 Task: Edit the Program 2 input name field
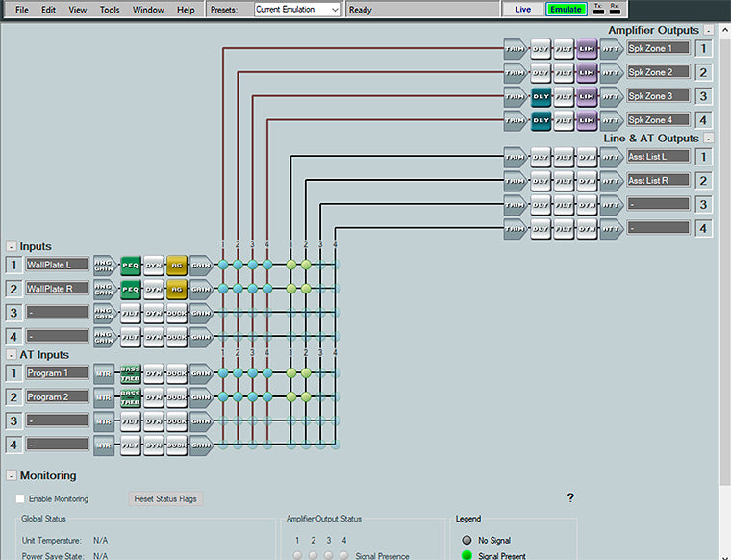pyautogui.click(x=57, y=396)
